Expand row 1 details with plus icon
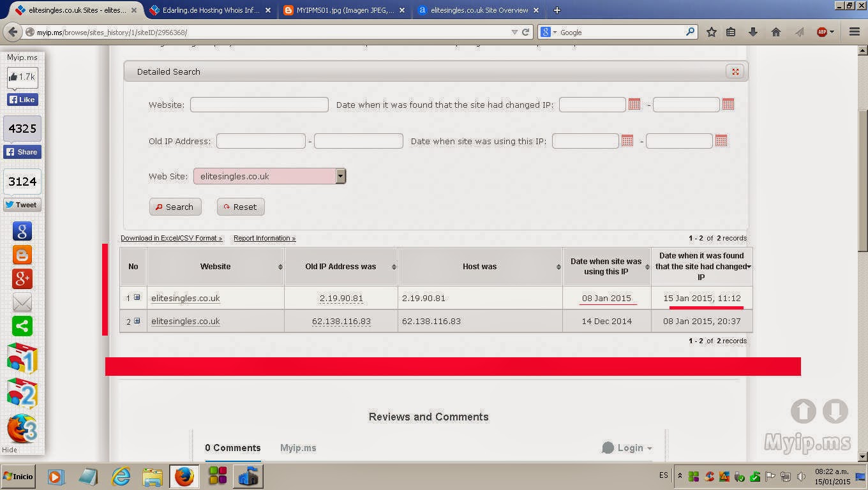868x490 pixels. click(137, 297)
